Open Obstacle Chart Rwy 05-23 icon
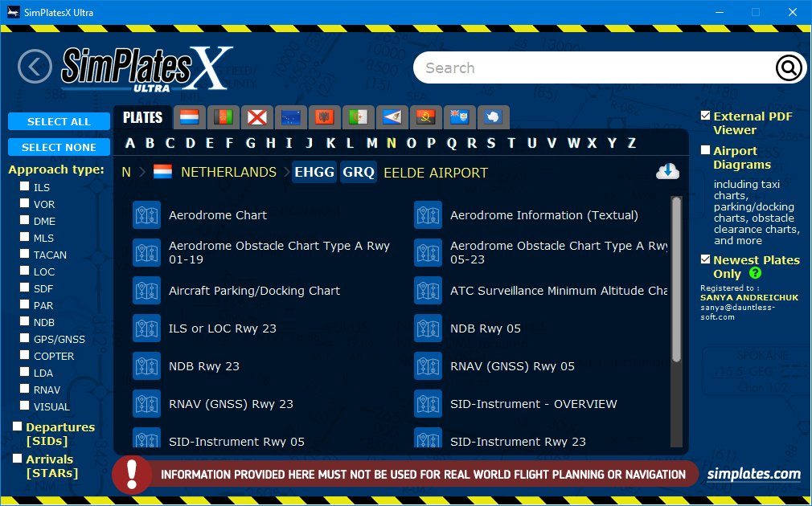 428,252
